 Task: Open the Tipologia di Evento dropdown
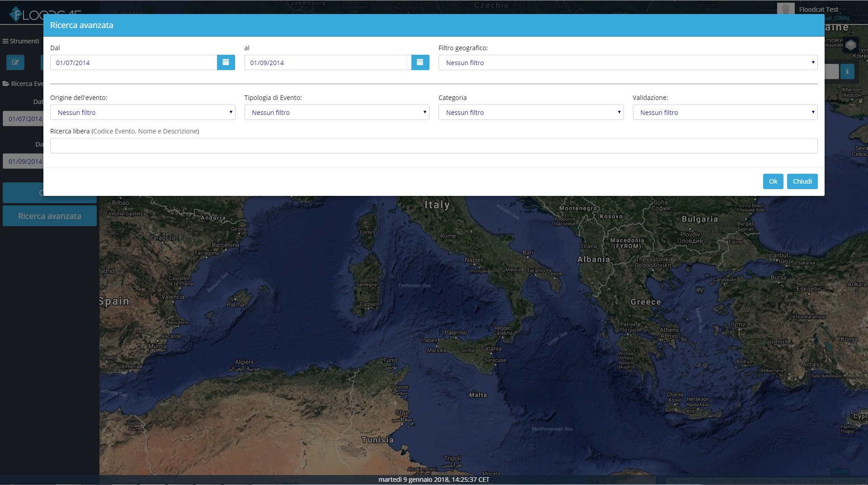pos(336,112)
